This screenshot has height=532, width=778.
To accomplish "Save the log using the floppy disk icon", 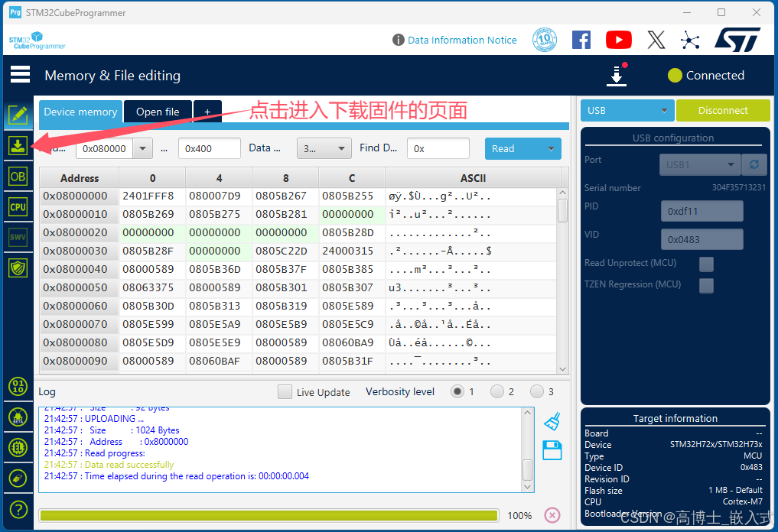I will (552, 451).
